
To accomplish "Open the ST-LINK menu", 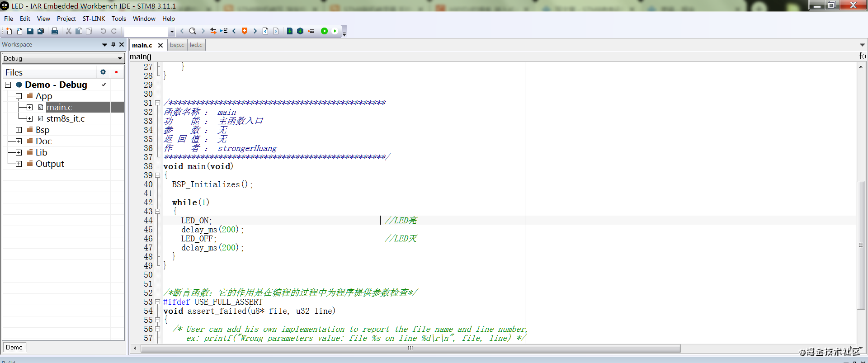I will coord(94,19).
